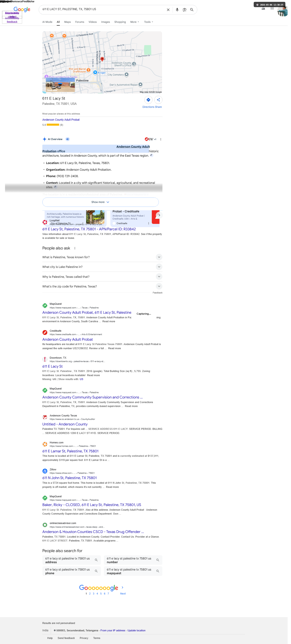Open the AI Overview source icons +1
Image resolution: width=291 pixels, height=644 pixels.
150,139
